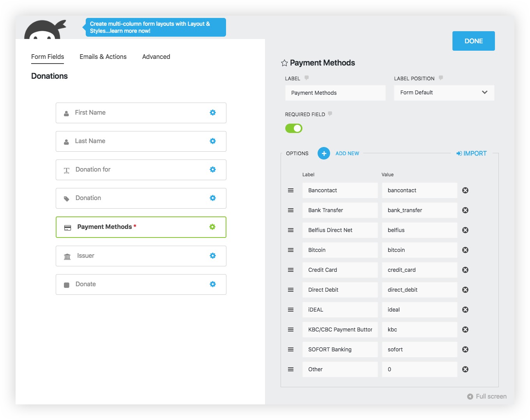Viewport: 530px width, 420px height.
Task: Click the ninja mascot logo
Action: [x=45, y=29]
